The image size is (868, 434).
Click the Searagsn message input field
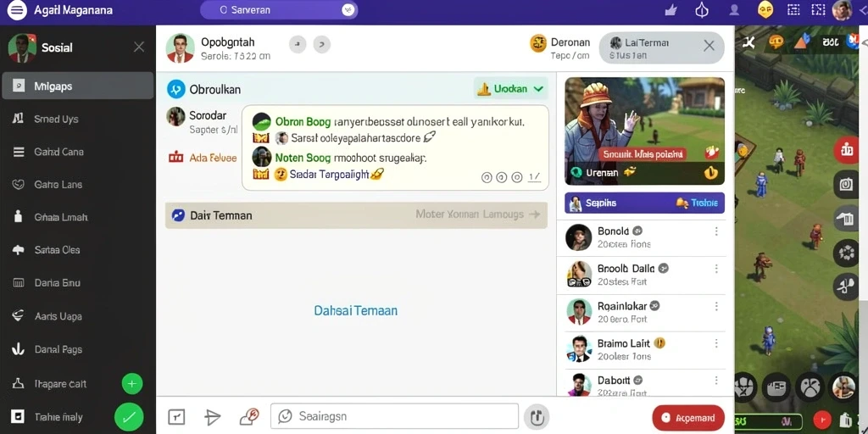(x=394, y=416)
